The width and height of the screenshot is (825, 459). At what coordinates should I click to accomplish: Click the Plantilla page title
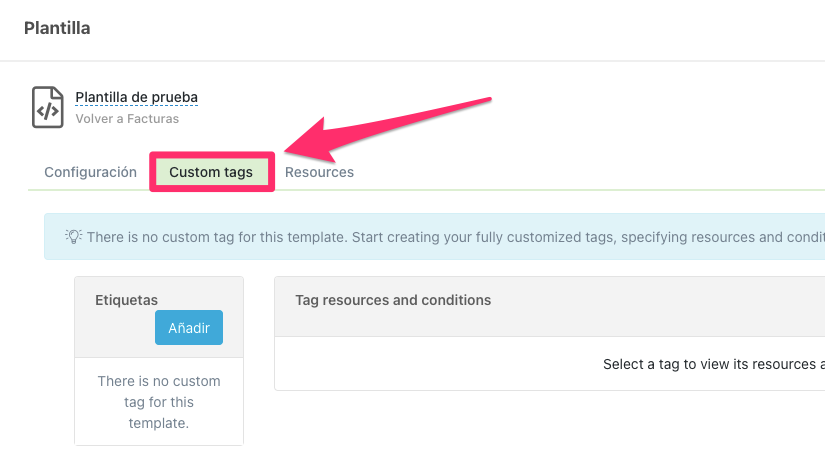57,28
